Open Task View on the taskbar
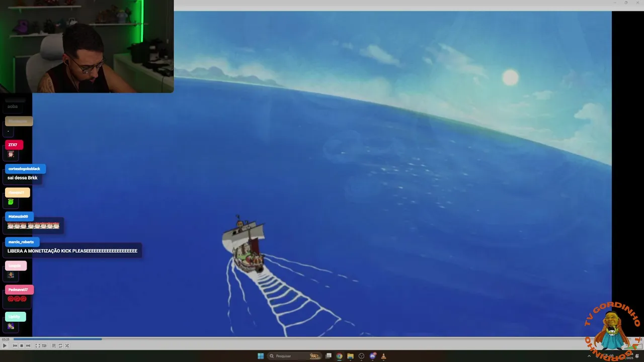The height and width of the screenshot is (362, 644). pos(329,356)
